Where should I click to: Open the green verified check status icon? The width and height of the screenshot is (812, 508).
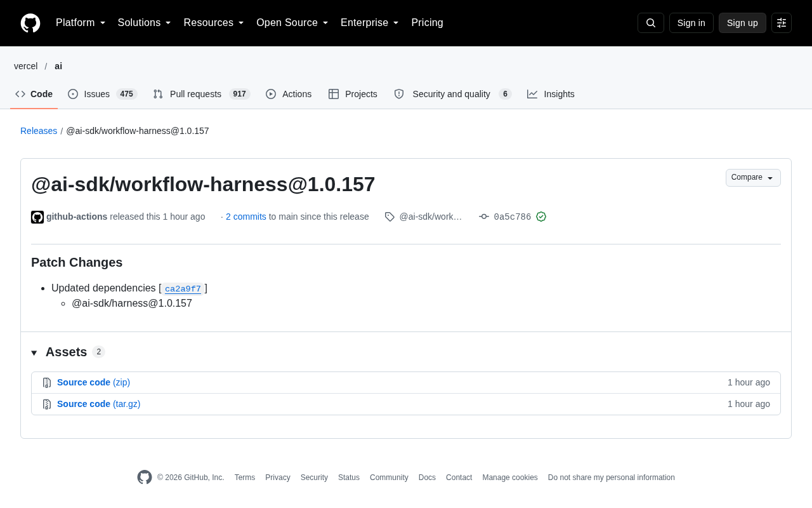(541, 217)
